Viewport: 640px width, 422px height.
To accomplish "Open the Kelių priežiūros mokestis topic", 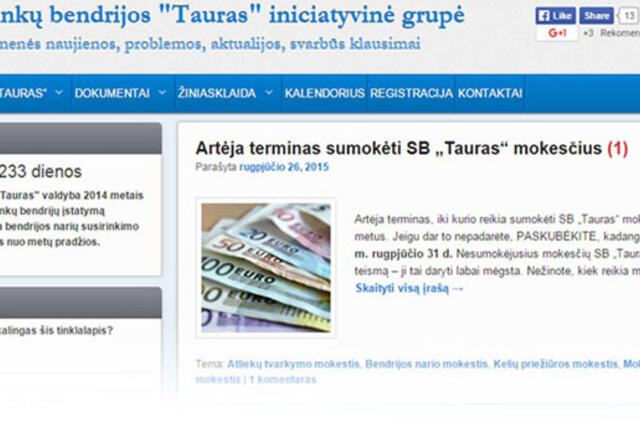I will tap(555, 364).
